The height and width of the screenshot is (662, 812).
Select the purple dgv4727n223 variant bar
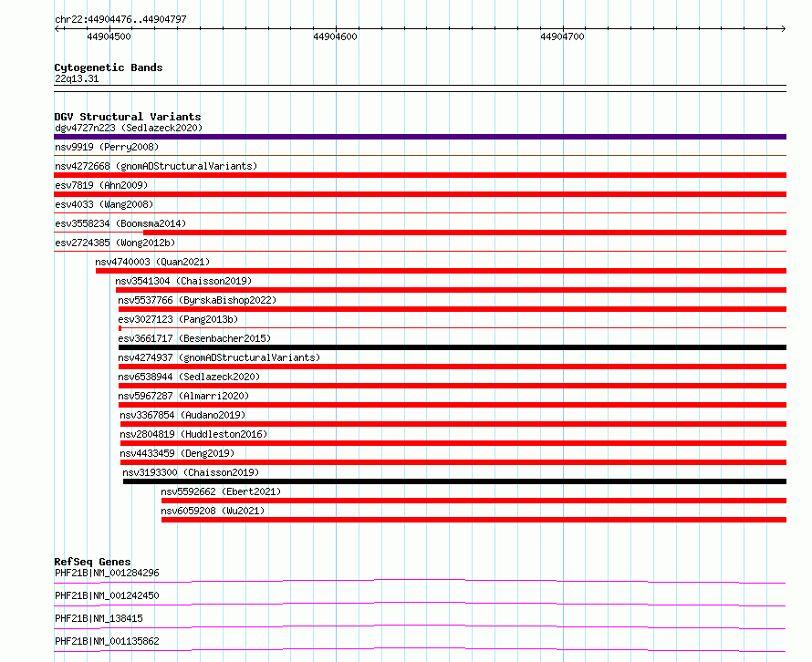tap(420, 137)
